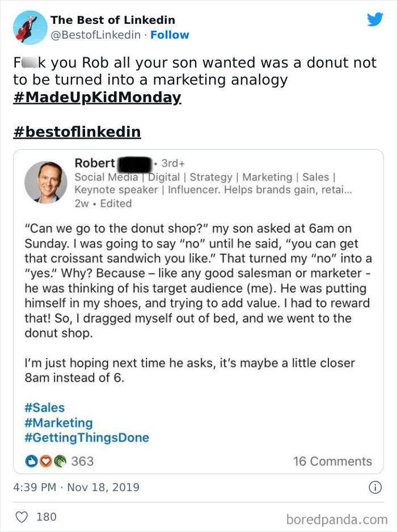The height and width of the screenshot is (532, 397).
Task: Click the 363 reactions count
Action: click(82, 461)
